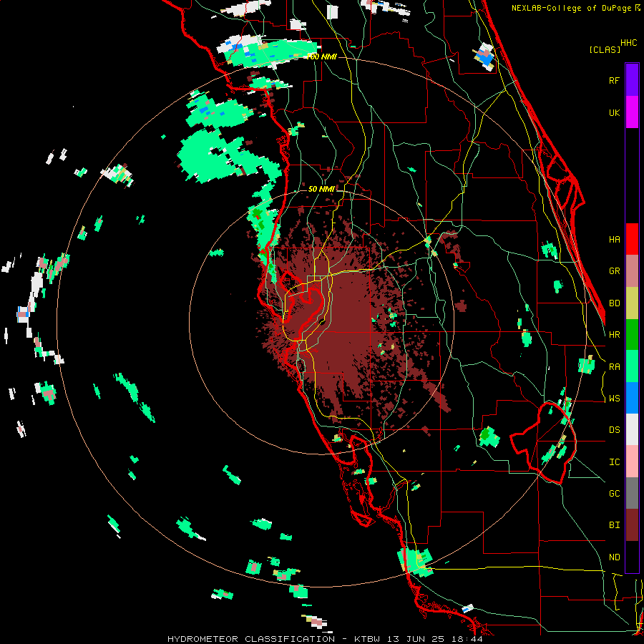Click the WS legend label
The height and width of the screenshot is (644, 644).
click(614, 399)
